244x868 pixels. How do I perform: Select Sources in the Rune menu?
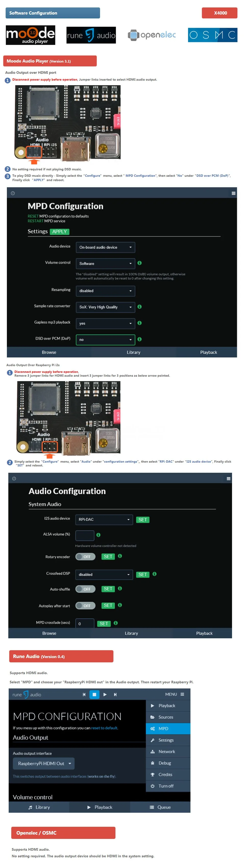pos(168,717)
